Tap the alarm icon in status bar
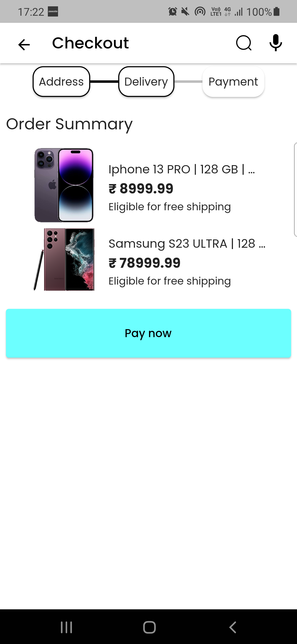 pos(173,12)
